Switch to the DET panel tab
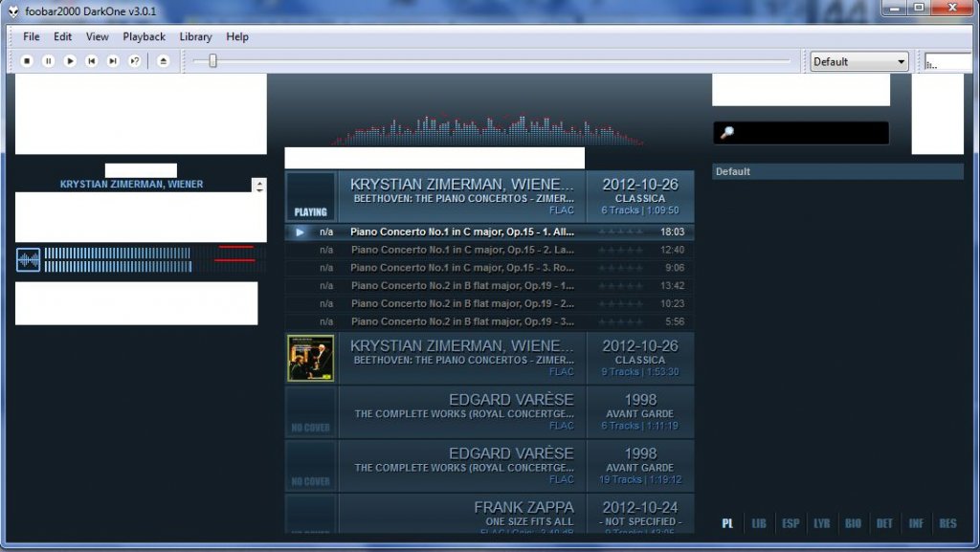Viewport: 980px width, 552px height. [x=884, y=523]
